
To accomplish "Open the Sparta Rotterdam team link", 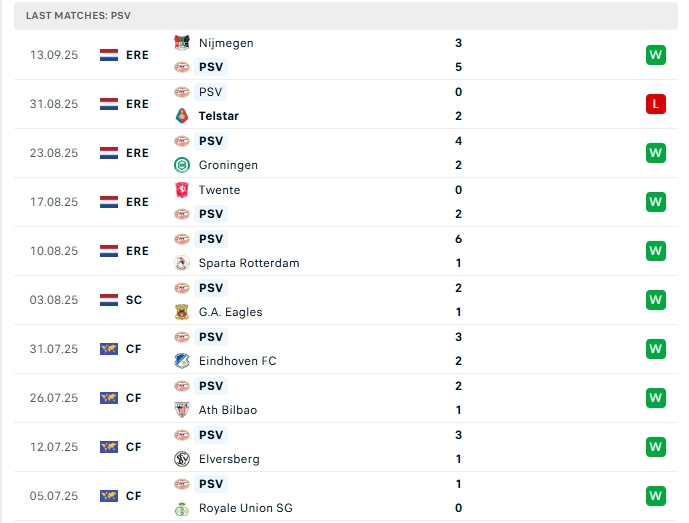I will click(249, 263).
